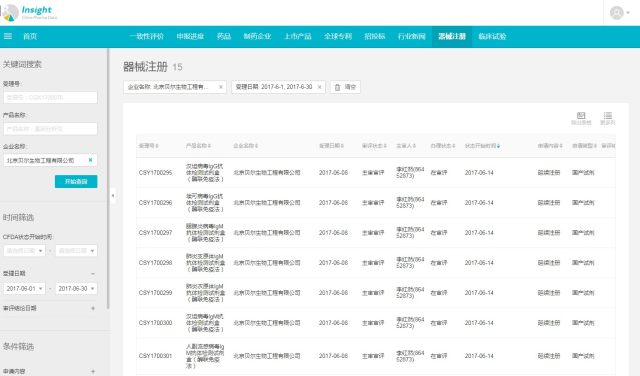Screen dimensions: 640x376
Task: Click the more columns icon
Action: (x=608, y=118)
